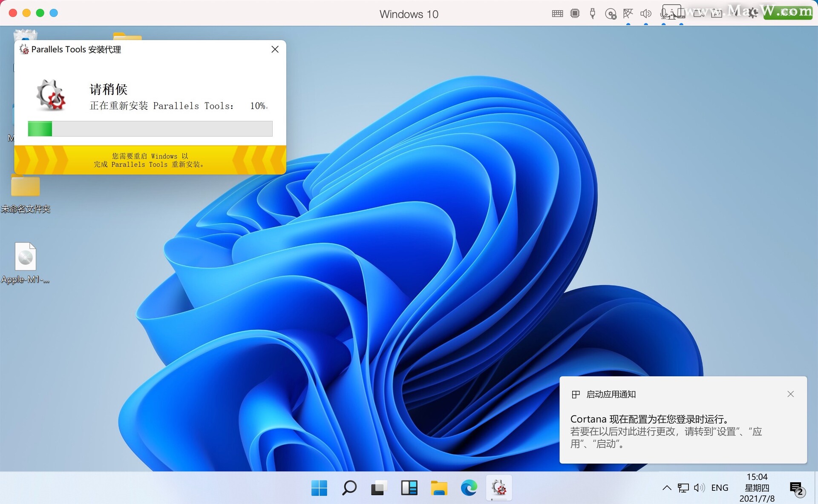Screen dimensions: 818x504
Task: Open the CPU chip icon in titlebar
Action: coord(575,14)
